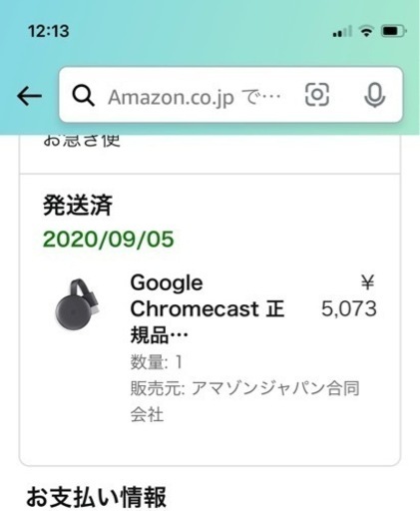The height and width of the screenshot is (511, 420).
Task: Tap the ¥5,073 price
Action: [349, 295]
